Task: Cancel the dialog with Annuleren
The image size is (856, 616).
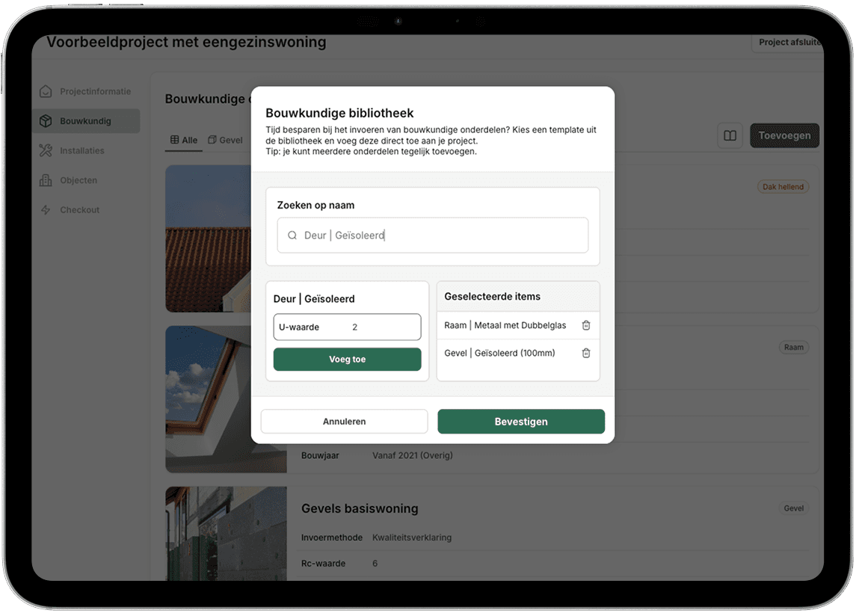Action: (x=344, y=421)
